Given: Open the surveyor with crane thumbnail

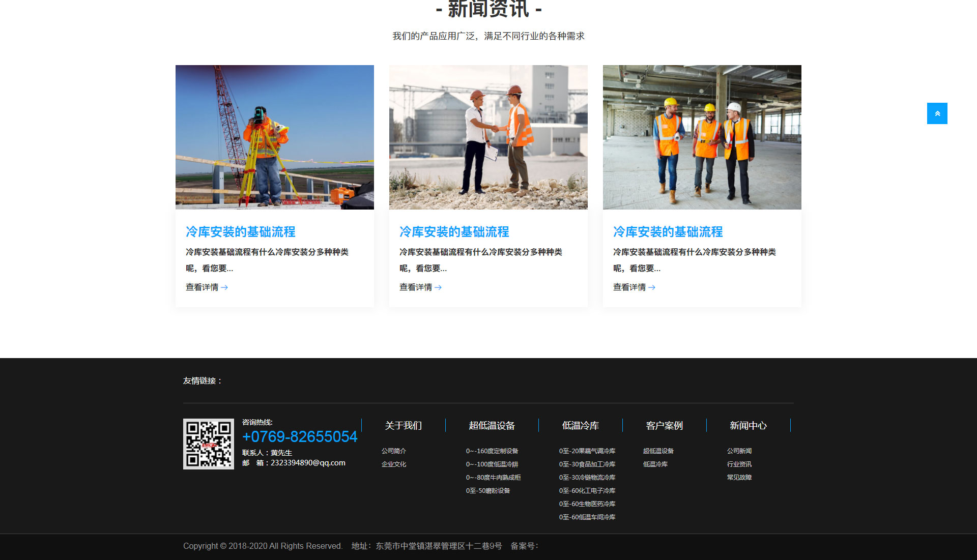Looking at the screenshot, I should [x=274, y=137].
